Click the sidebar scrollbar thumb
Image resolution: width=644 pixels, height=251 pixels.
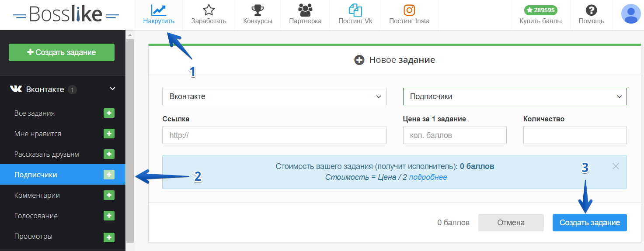(x=130, y=141)
